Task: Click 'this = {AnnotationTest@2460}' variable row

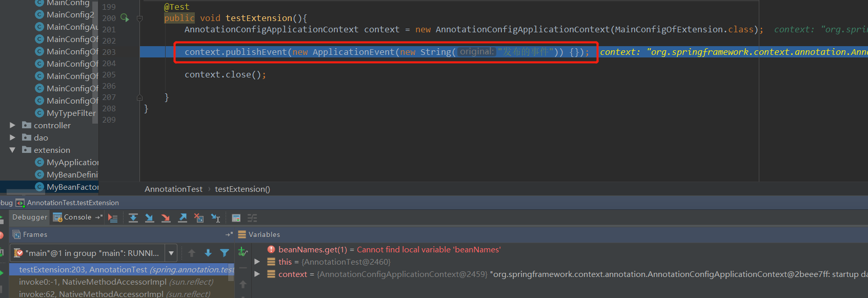Action: tap(334, 262)
